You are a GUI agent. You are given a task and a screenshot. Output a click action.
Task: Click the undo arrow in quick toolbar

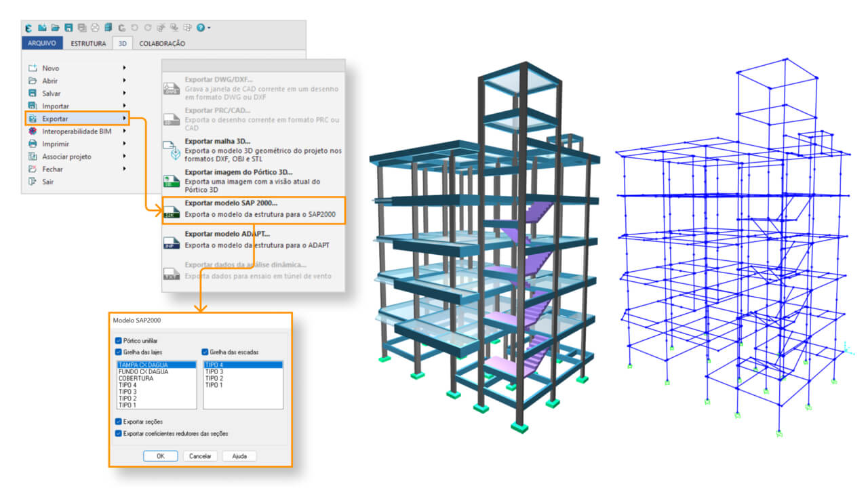[134, 28]
